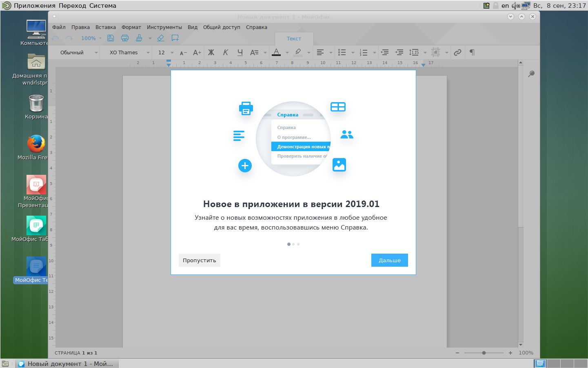
Task: Click the first page indicator dot
Action: tap(289, 244)
